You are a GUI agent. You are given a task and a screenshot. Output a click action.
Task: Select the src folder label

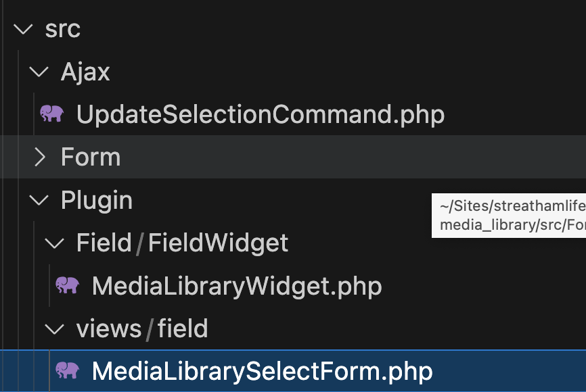[x=63, y=29]
